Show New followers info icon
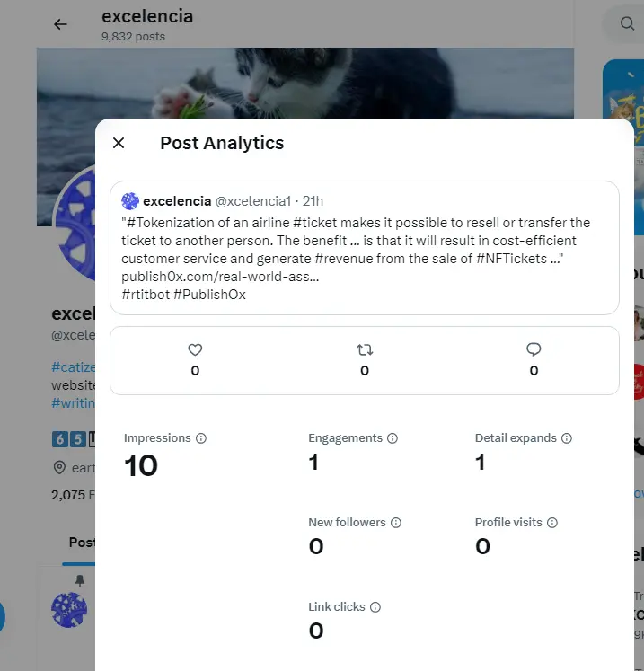The width and height of the screenshot is (644, 671). 396,523
